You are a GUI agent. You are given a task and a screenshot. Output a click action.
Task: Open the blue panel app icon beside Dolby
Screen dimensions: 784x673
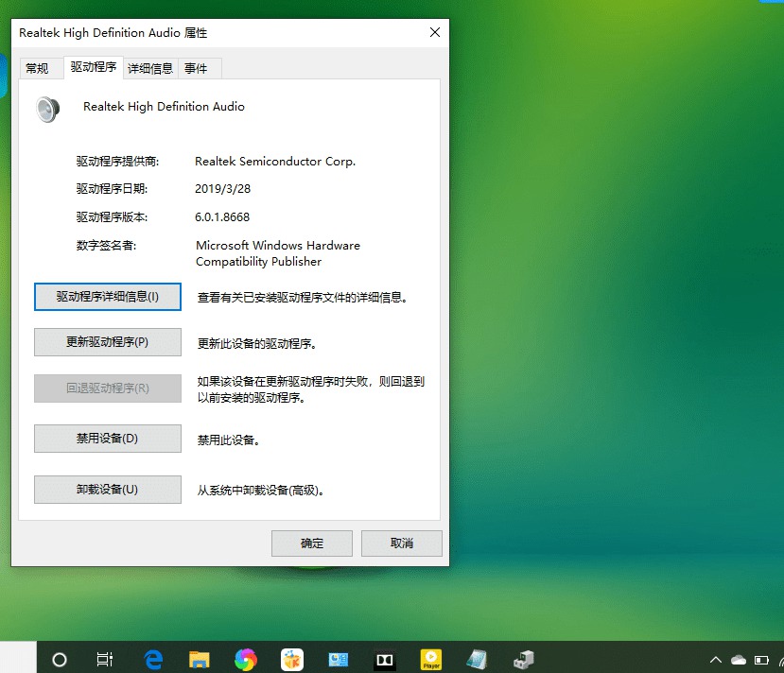(338, 660)
